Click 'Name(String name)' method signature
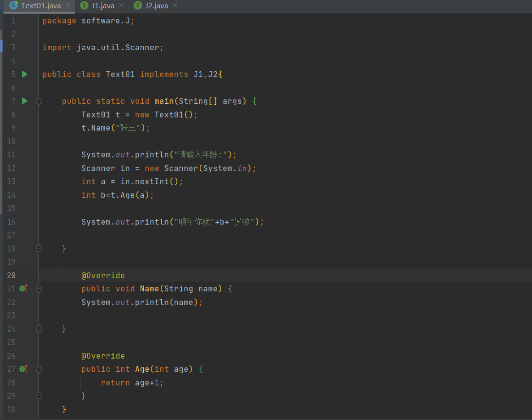The image size is (532, 420). 181,289
